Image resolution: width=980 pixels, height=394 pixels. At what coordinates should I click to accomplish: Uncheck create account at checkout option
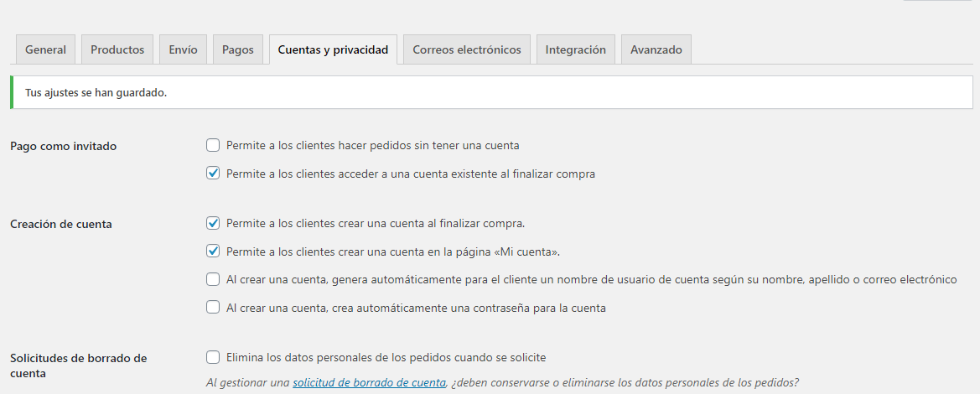(213, 223)
